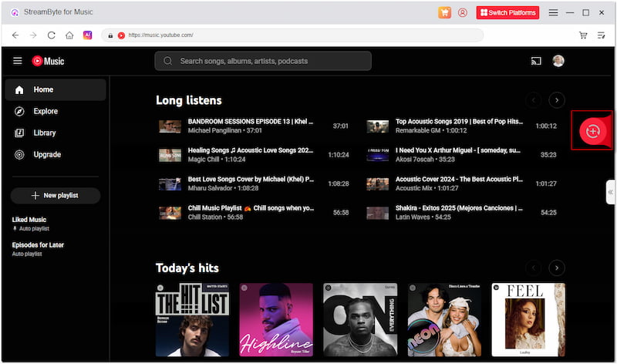Open the user account icon in title bar
The width and height of the screenshot is (617, 364).
(x=462, y=12)
